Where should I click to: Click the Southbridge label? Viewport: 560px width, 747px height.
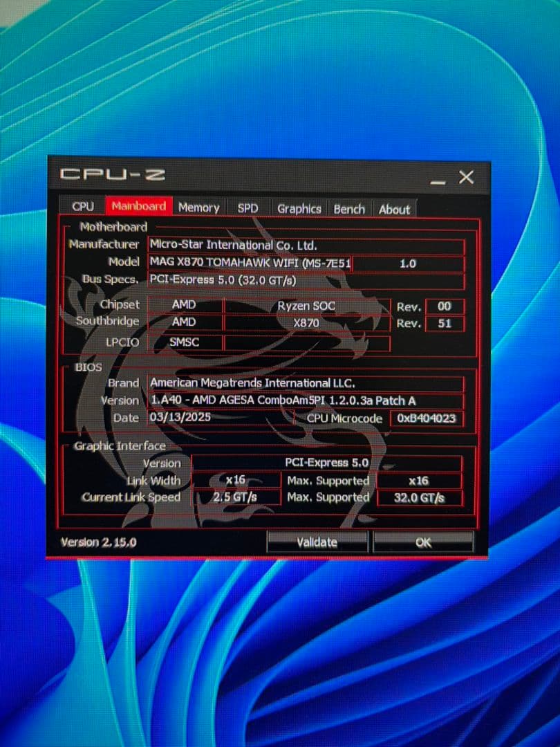108,321
